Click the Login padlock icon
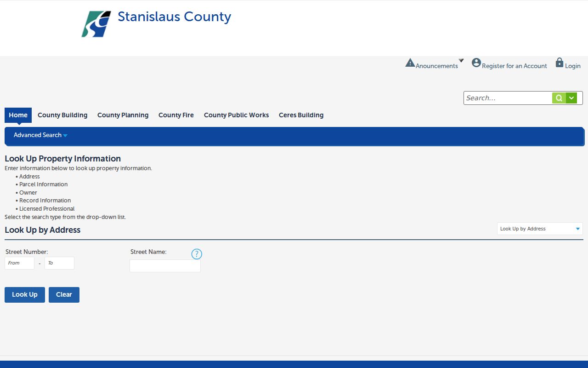Viewport: 588px width, 368px height. [x=560, y=63]
